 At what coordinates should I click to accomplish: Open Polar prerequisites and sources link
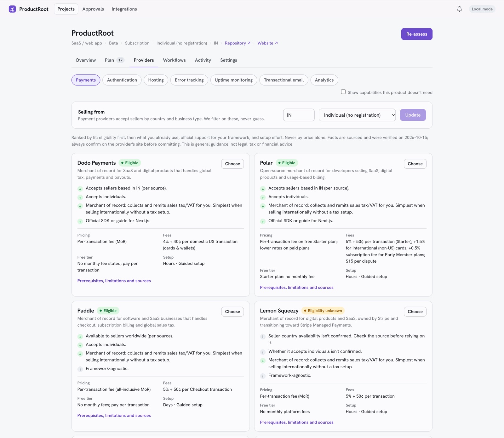click(x=297, y=288)
